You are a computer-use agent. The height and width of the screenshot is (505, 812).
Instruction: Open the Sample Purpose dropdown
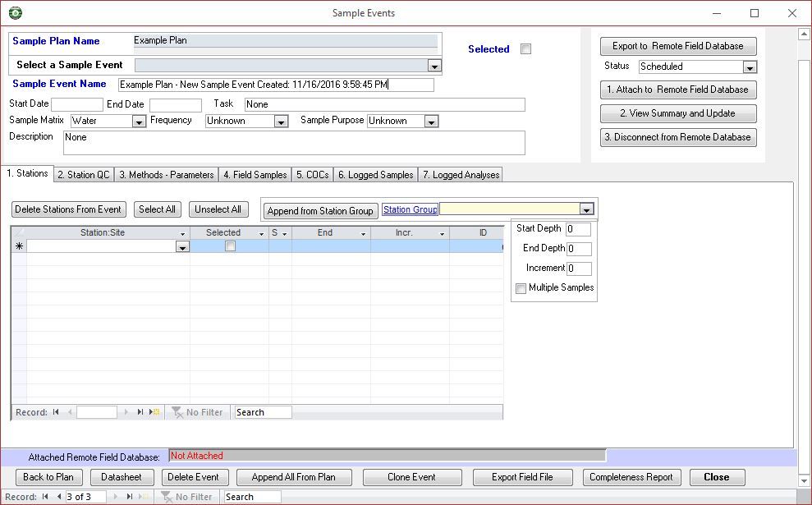click(x=431, y=122)
